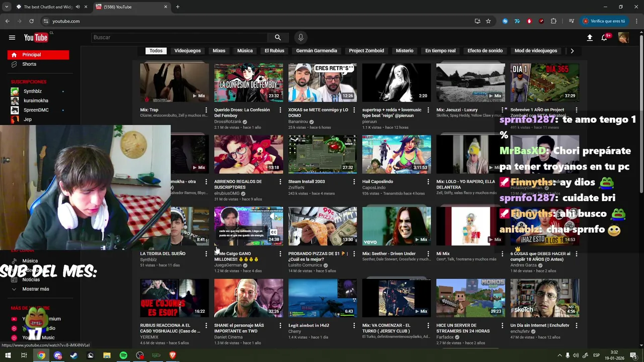Go to Principal in the sidebar

[38, 54]
